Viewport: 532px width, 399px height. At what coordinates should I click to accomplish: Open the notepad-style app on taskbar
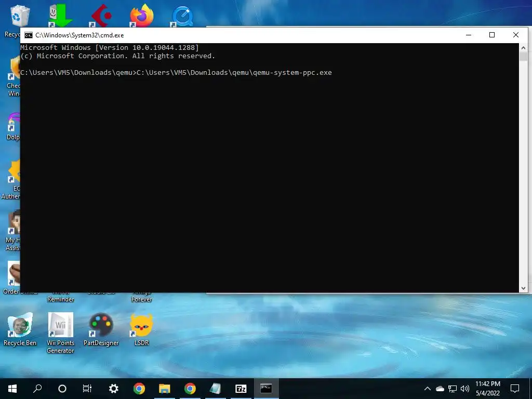[216, 389]
